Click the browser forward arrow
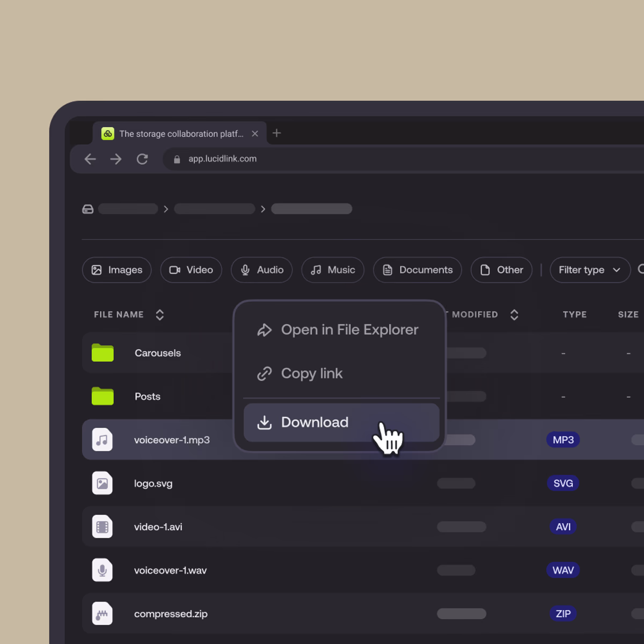644x644 pixels. point(116,159)
